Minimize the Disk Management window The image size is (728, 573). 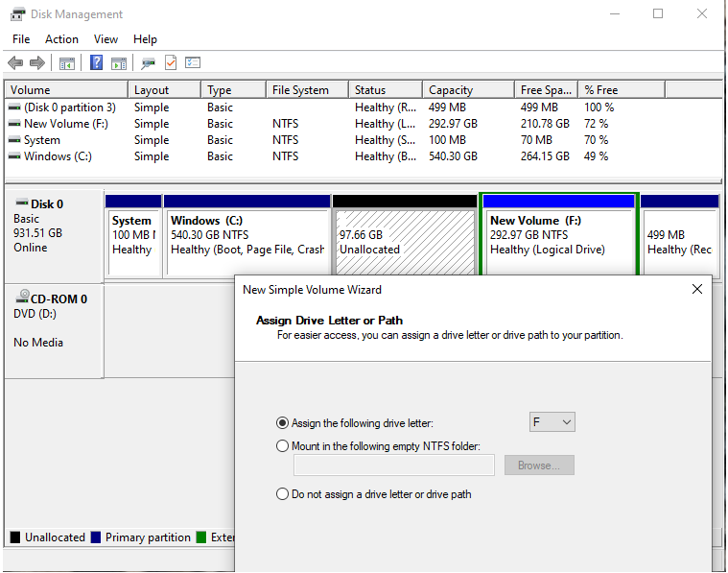coord(615,14)
